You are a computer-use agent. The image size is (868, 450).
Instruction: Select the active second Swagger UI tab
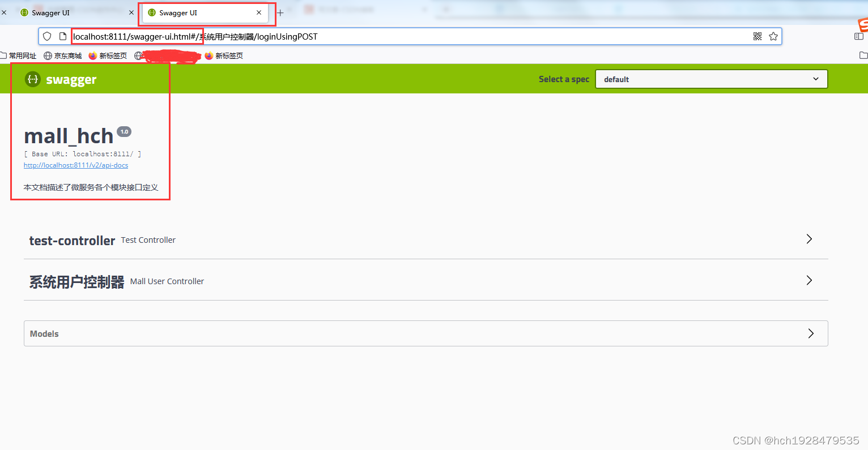(204, 12)
